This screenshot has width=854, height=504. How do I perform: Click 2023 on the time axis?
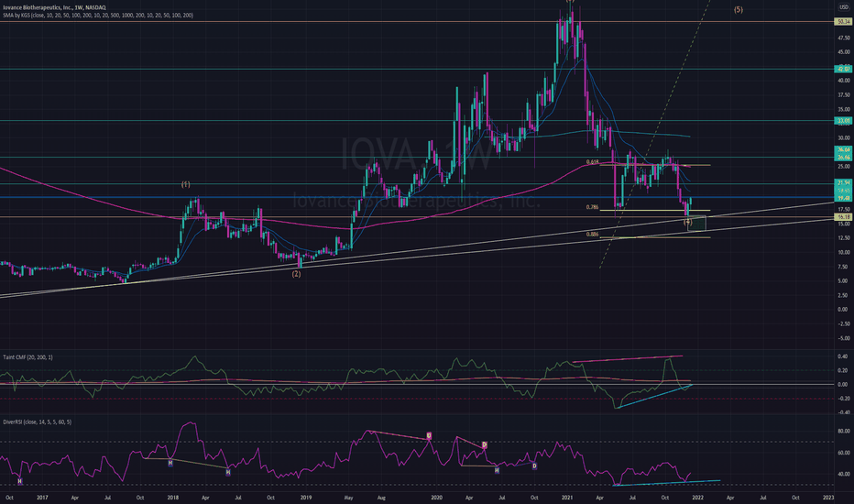click(828, 498)
